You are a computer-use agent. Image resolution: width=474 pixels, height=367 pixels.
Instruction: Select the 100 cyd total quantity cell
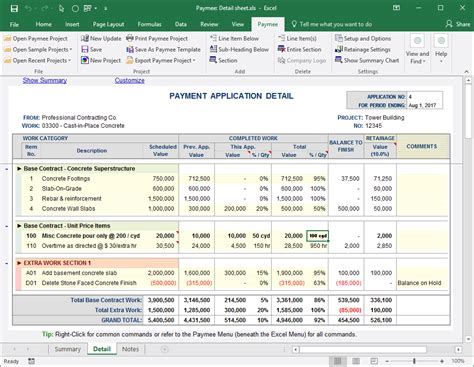pyautogui.click(x=318, y=236)
